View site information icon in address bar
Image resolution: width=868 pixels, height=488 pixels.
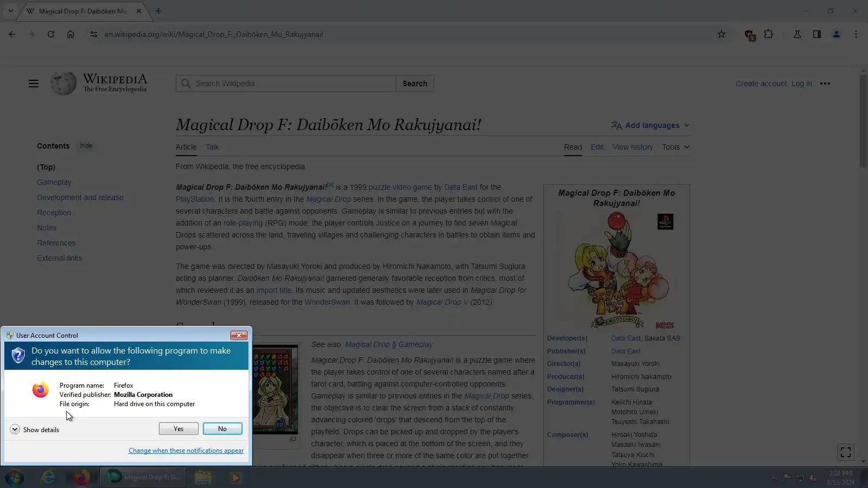click(x=94, y=34)
